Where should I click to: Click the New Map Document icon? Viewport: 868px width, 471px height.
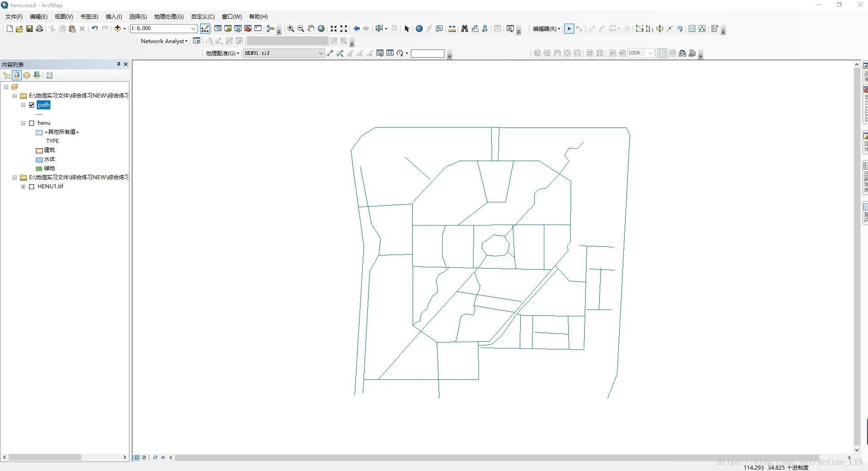pos(10,29)
